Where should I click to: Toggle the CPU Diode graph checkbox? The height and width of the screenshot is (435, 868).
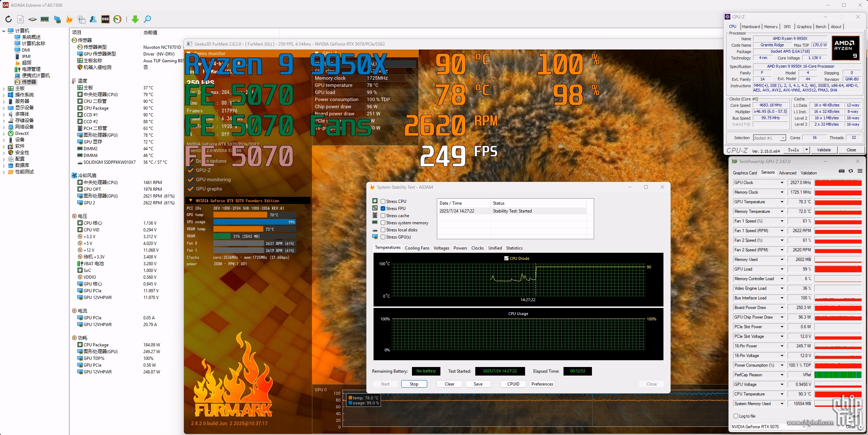click(506, 258)
